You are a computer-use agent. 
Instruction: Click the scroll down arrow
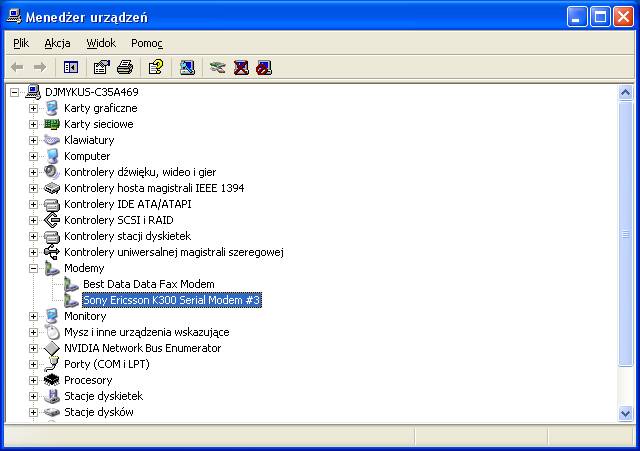point(625,413)
